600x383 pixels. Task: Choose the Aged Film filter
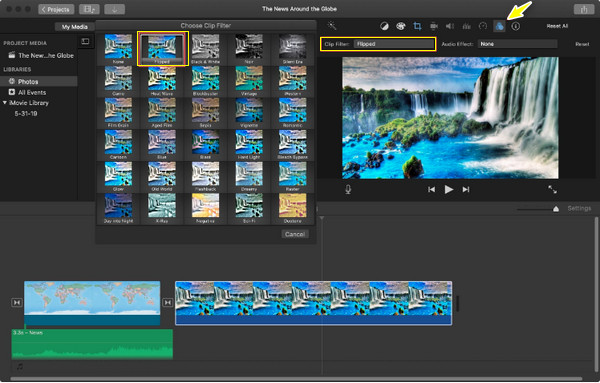pos(162,112)
